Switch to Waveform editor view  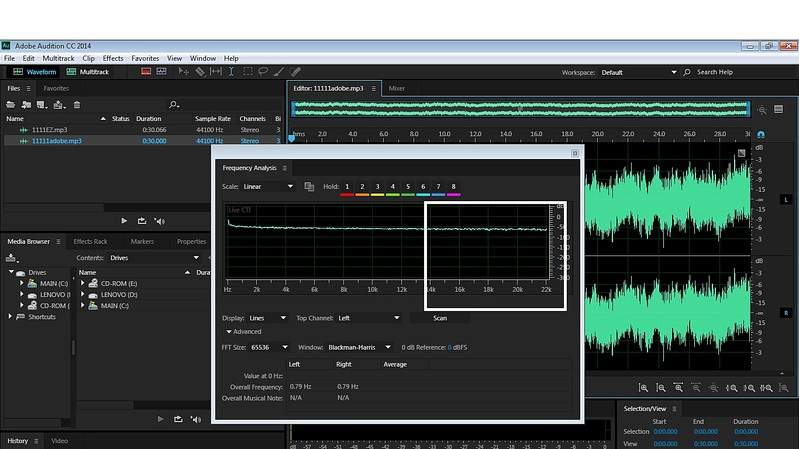(35, 72)
